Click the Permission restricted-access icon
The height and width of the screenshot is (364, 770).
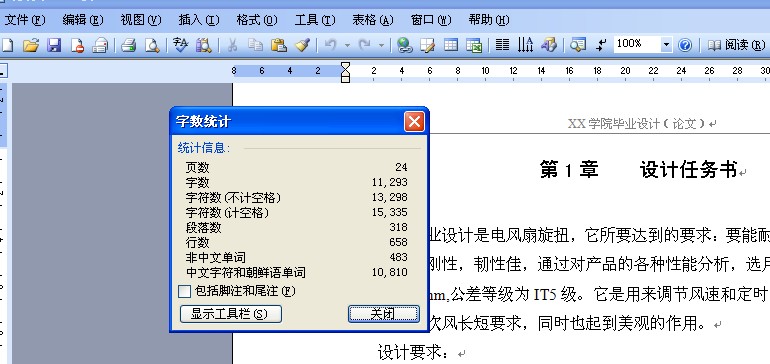tap(77, 46)
